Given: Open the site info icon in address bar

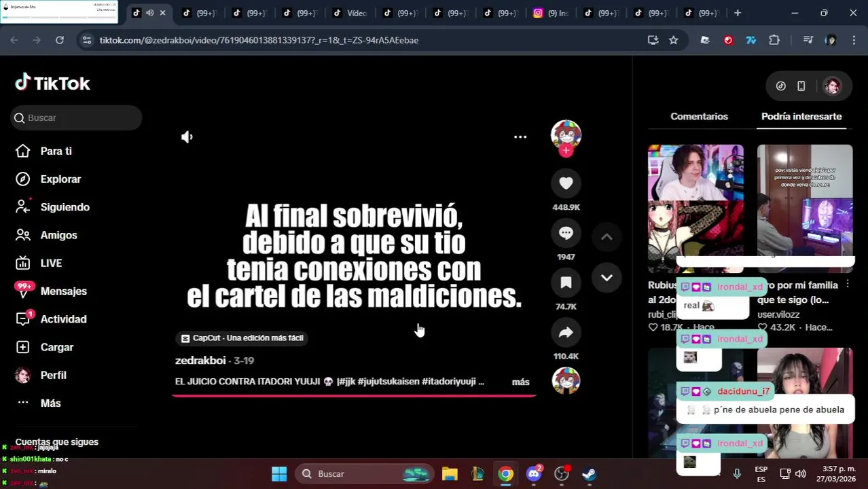Looking at the screenshot, I should [x=86, y=40].
